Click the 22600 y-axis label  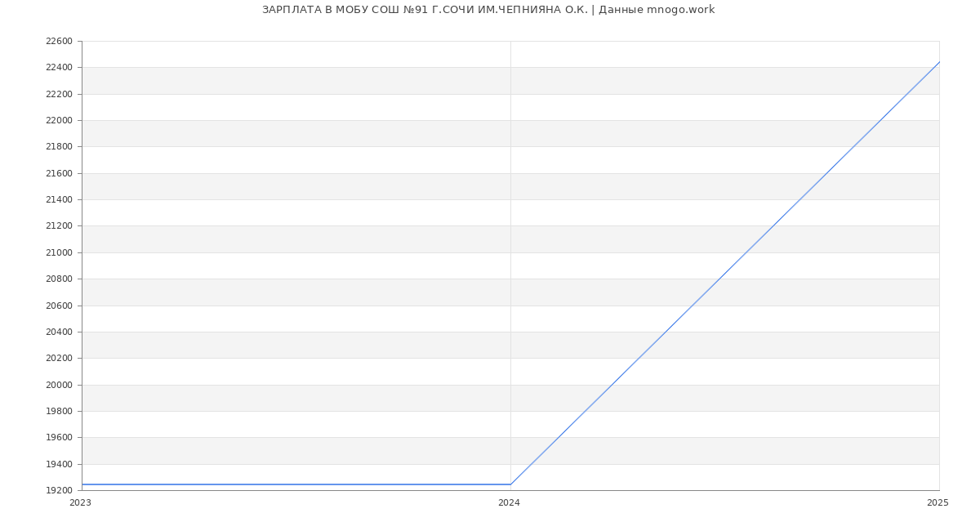coord(59,41)
